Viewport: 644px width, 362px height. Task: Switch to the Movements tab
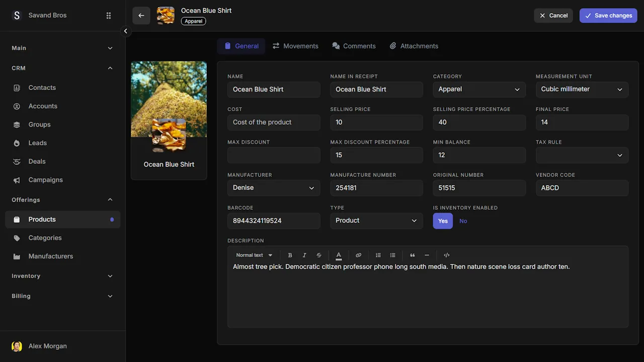tap(296, 46)
